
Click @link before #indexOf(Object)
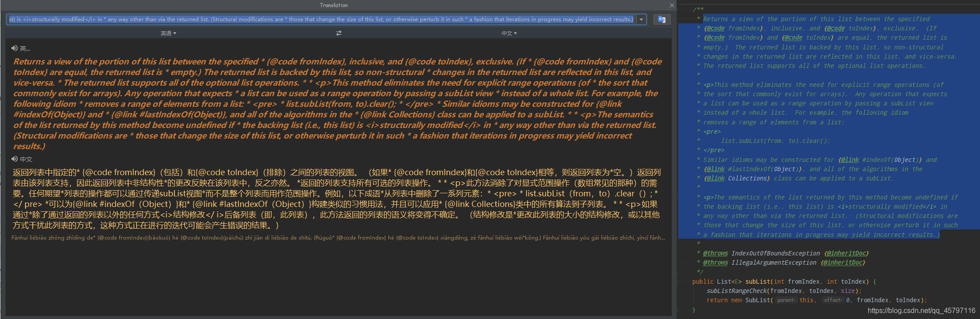coord(850,160)
